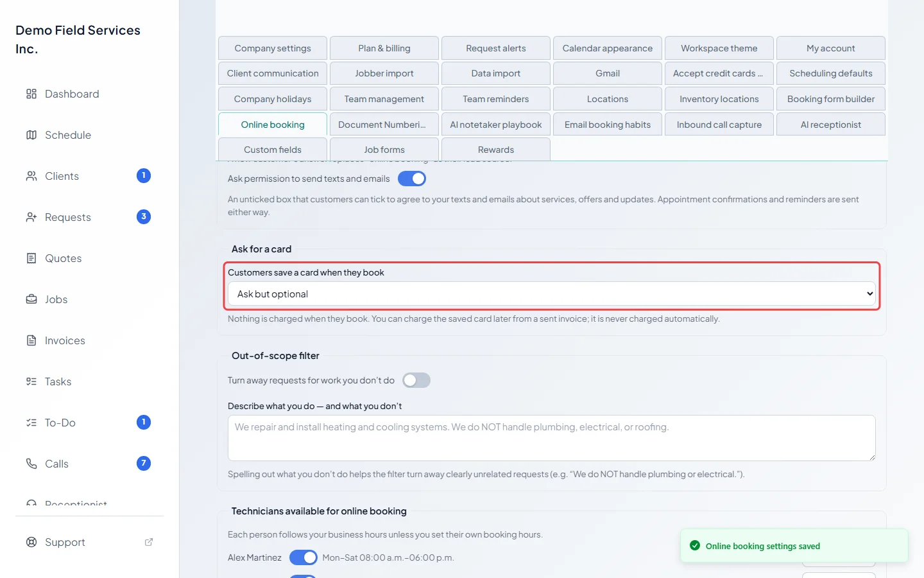Disable asking permission to send texts and emails
This screenshot has height=578, width=924.
pos(412,179)
